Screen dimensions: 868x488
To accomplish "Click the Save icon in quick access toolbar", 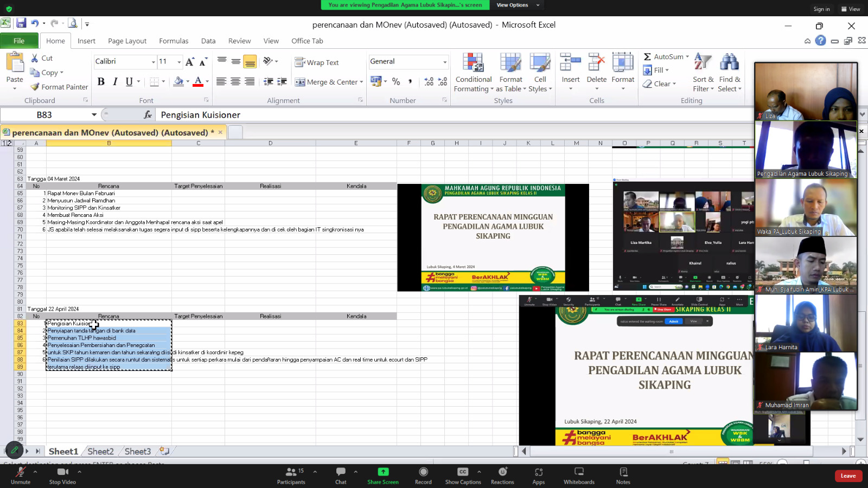I will point(21,23).
